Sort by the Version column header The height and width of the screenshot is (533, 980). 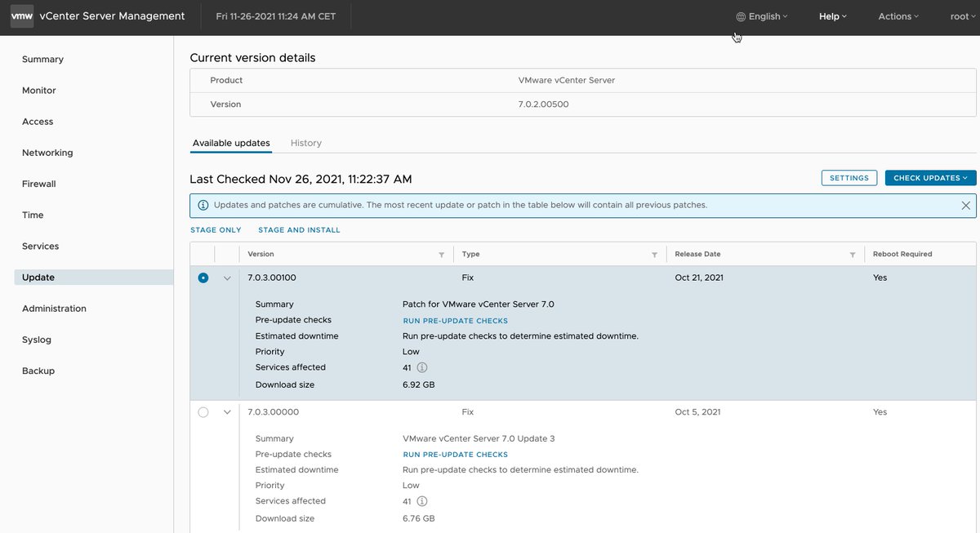261,254
